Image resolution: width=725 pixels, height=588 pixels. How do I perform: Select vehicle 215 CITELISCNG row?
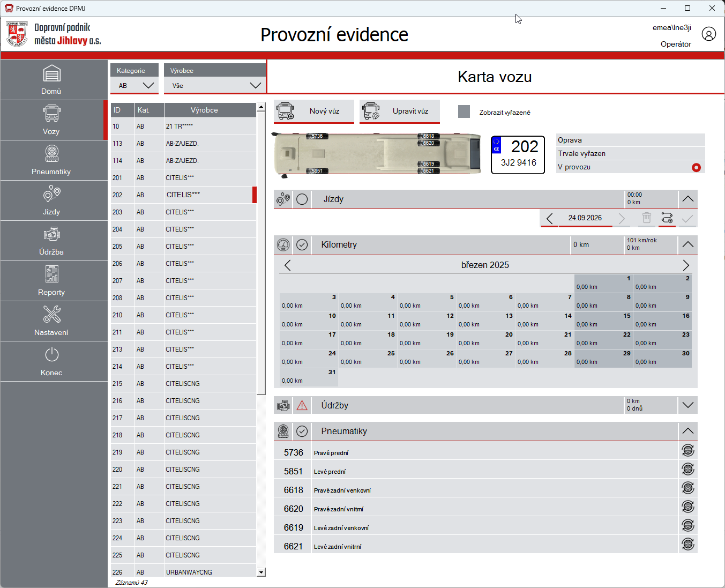click(183, 384)
